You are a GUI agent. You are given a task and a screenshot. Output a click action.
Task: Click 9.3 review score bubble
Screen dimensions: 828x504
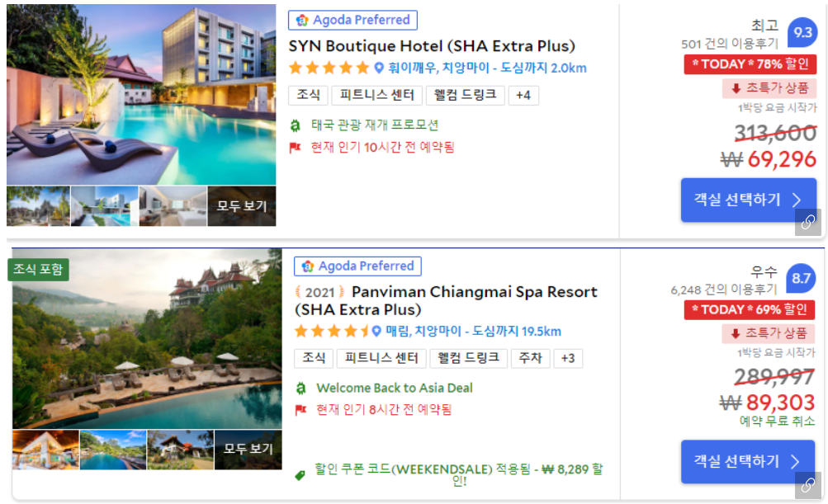[x=802, y=32]
